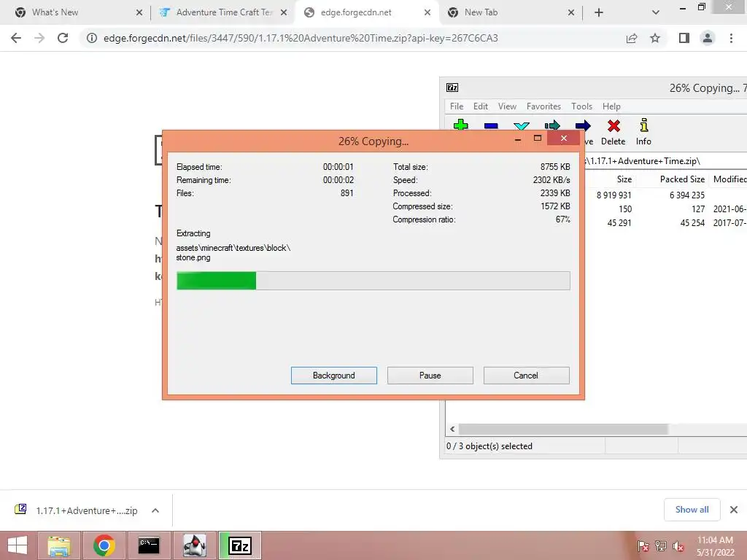Minimize the copying dialog
The image size is (747, 560).
(518, 139)
